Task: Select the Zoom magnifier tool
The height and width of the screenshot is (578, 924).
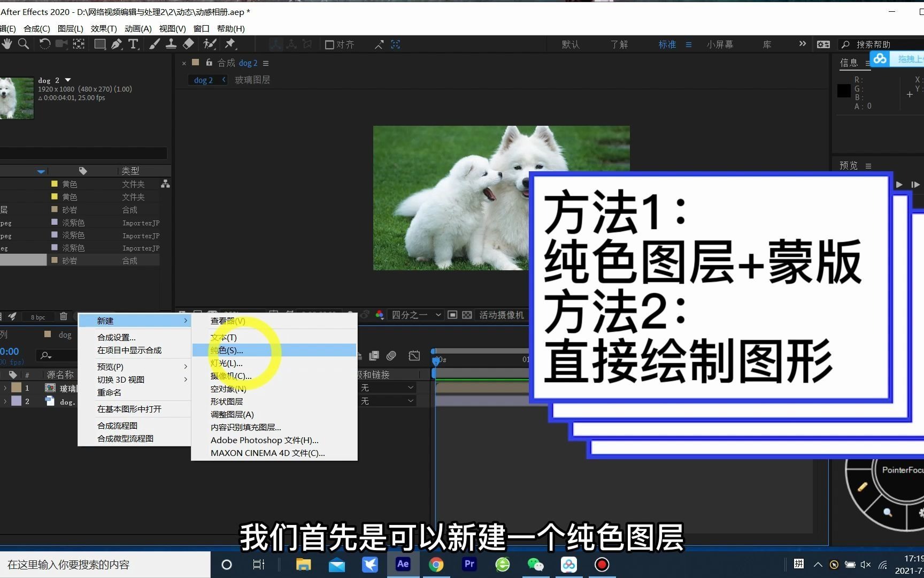Action: click(24, 44)
